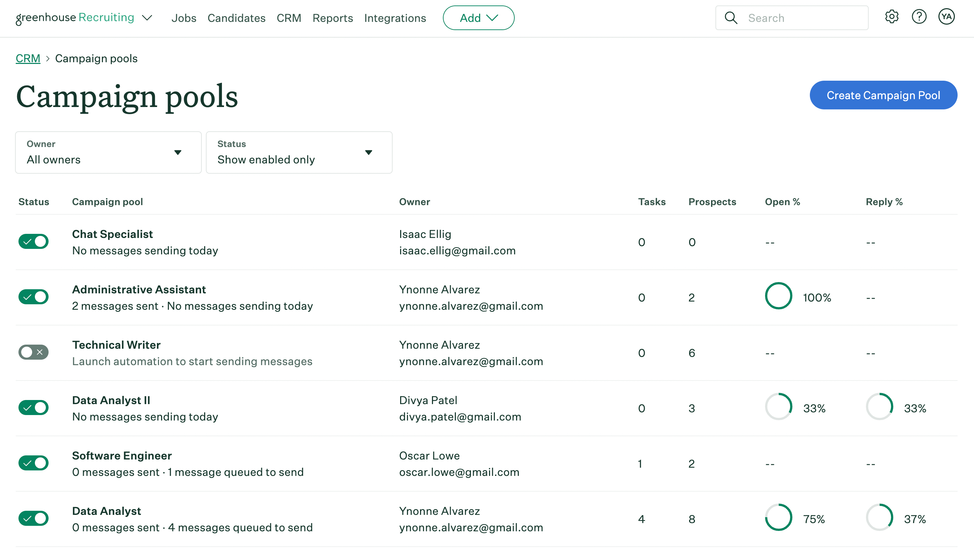Viewport: 974px width, 560px height.
Task: Click the Integrations menu item
Action: point(395,17)
